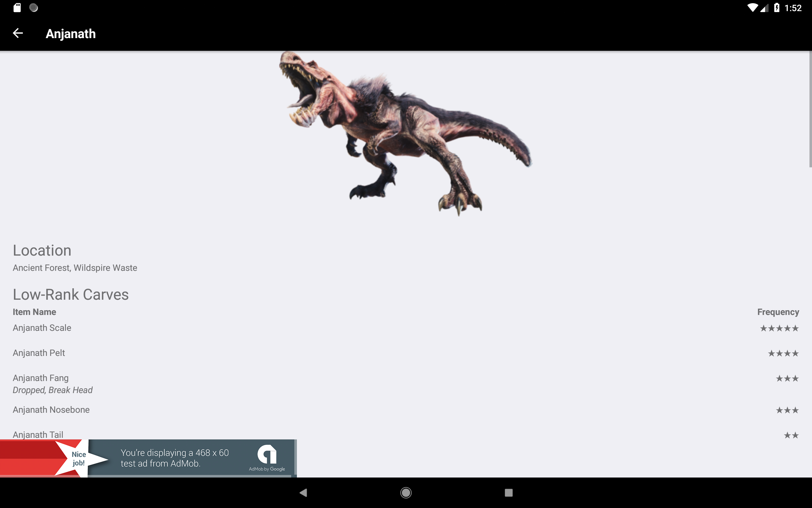Select the Anjanath Scale row
This screenshot has width=812, height=508.
point(406,328)
